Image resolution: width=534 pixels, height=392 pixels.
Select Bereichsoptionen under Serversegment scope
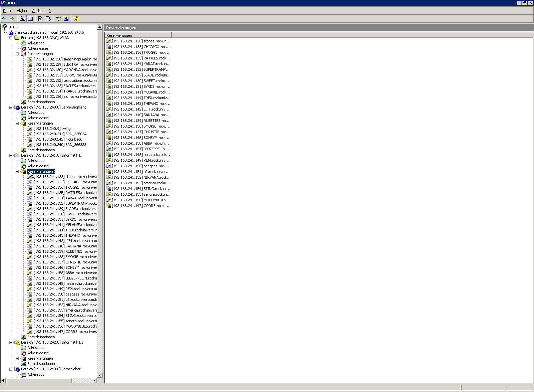[x=41, y=150]
